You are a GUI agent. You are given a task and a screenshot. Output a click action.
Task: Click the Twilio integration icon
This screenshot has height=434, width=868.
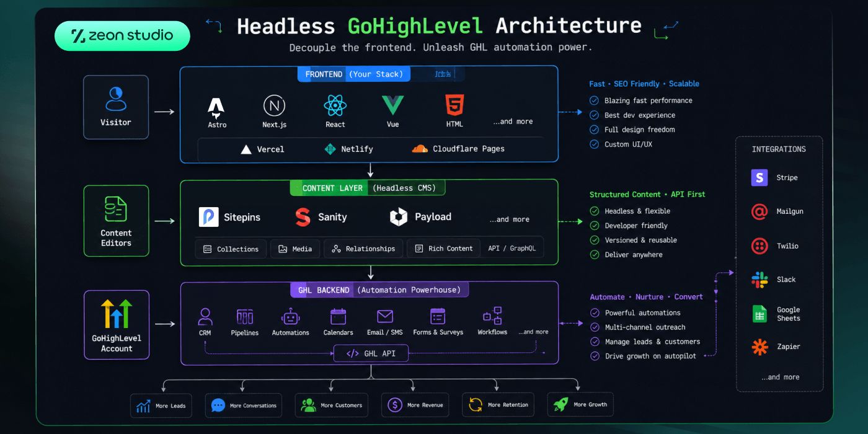click(759, 246)
